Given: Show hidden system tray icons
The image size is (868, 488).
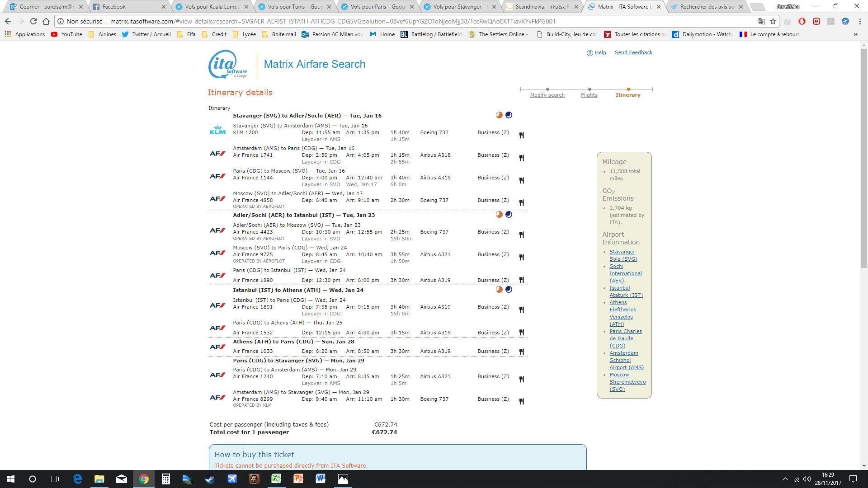Looking at the screenshot, I should tap(785, 479).
